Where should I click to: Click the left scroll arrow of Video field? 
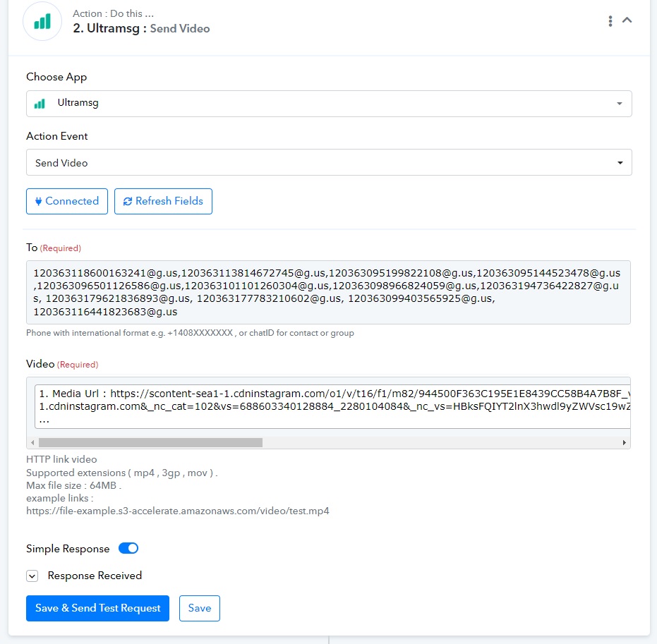pos(32,442)
